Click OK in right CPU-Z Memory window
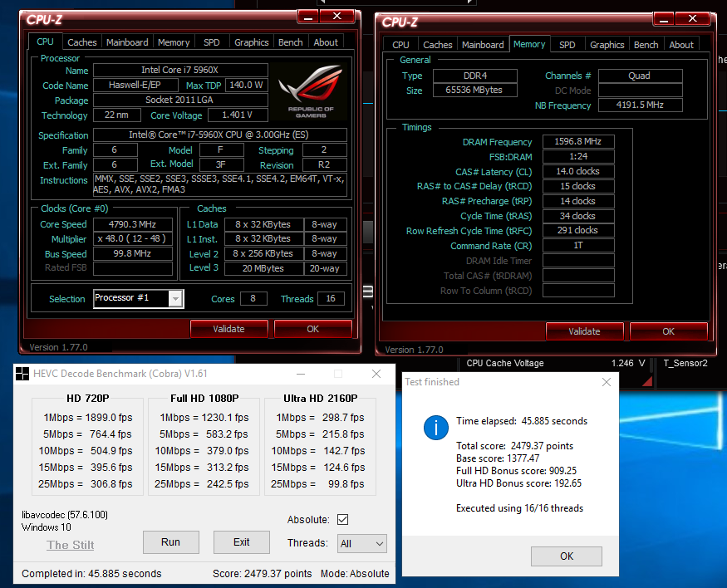Viewport: 727px width, 588px height. [x=668, y=331]
